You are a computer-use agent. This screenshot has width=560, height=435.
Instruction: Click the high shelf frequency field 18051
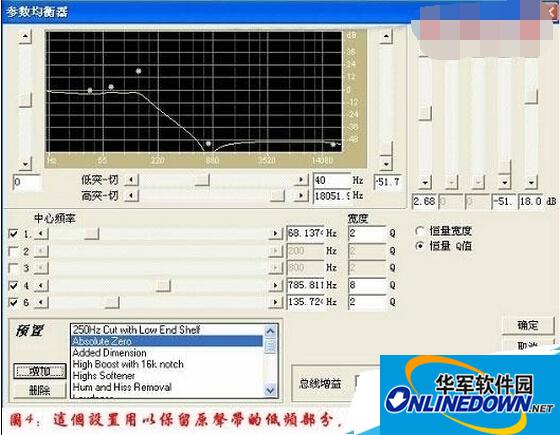click(x=332, y=196)
